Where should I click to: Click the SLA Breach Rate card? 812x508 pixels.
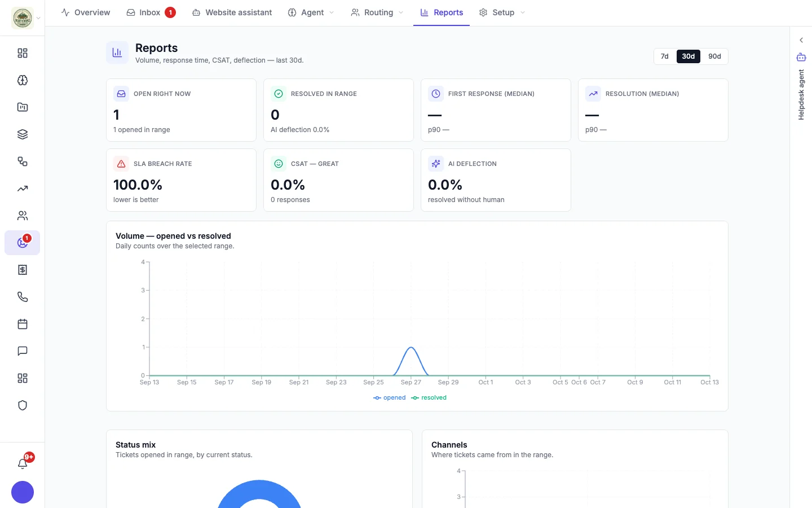[181, 180]
